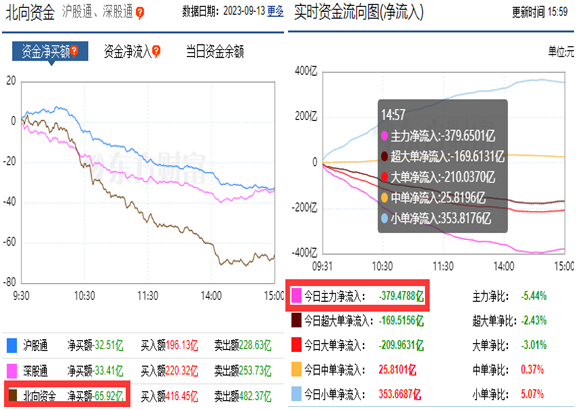Switch to the 资金净流入 tab
This screenshot has width=577, height=410.
132,52
